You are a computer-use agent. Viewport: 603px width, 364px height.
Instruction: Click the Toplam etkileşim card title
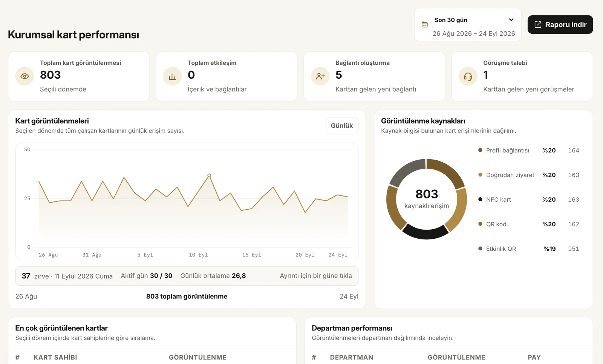point(212,63)
